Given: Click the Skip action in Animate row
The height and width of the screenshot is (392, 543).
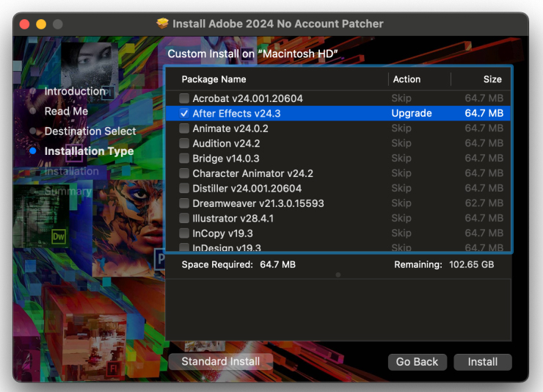Looking at the screenshot, I should click(401, 128).
